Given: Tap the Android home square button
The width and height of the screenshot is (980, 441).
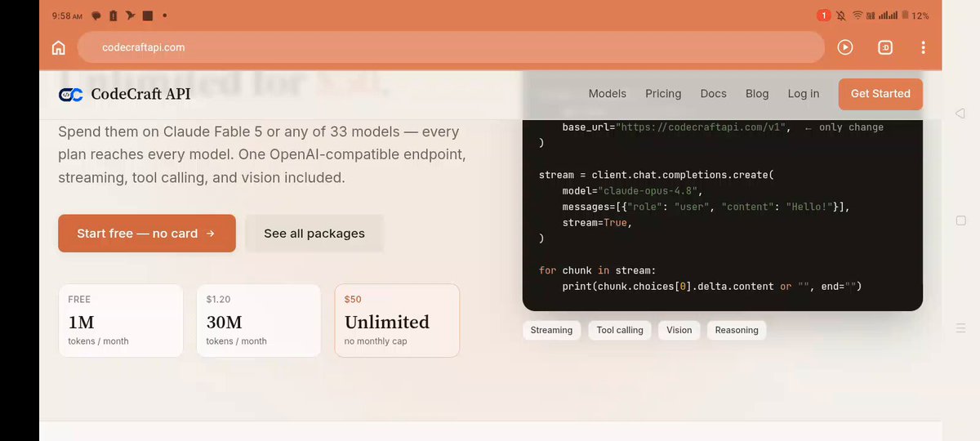Looking at the screenshot, I should point(960,220).
